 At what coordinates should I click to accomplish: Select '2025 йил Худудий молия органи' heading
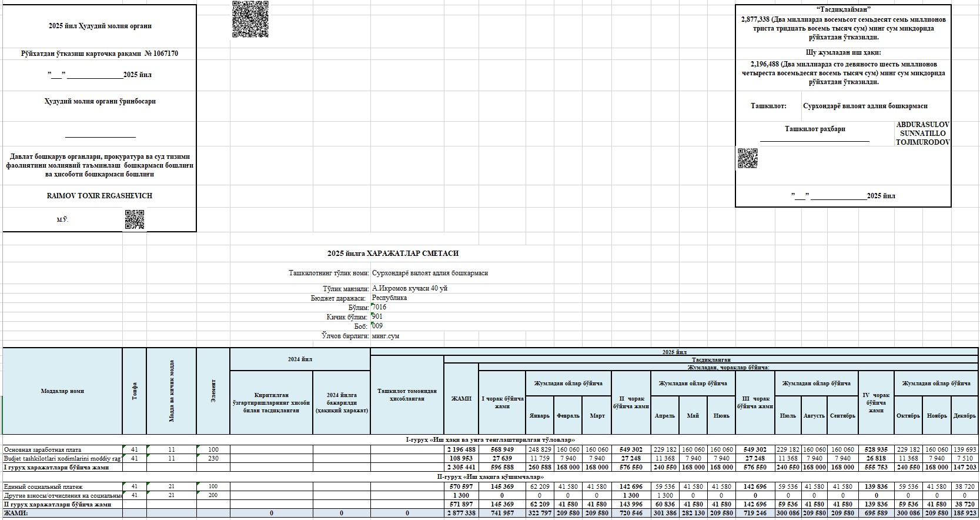click(x=100, y=26)
